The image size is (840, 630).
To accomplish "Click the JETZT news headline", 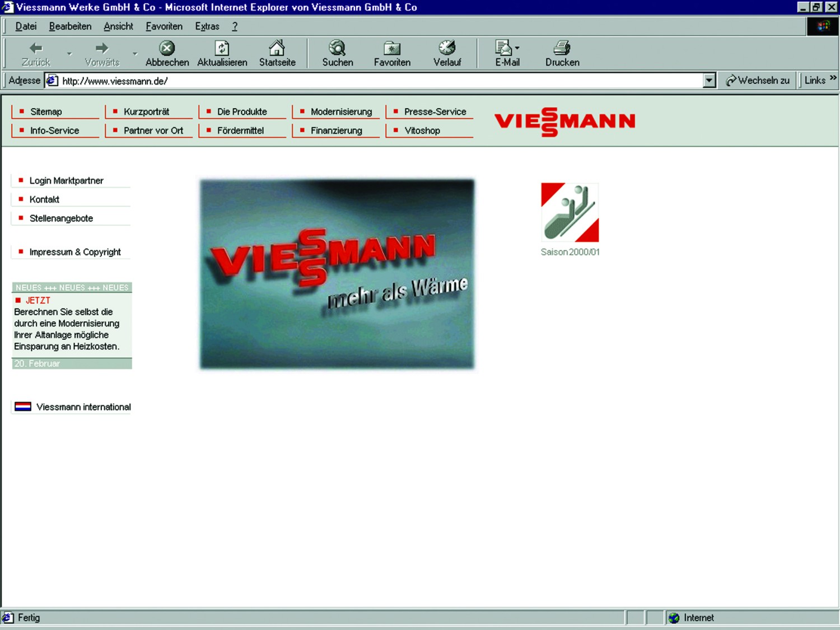I will pos(38,301).
